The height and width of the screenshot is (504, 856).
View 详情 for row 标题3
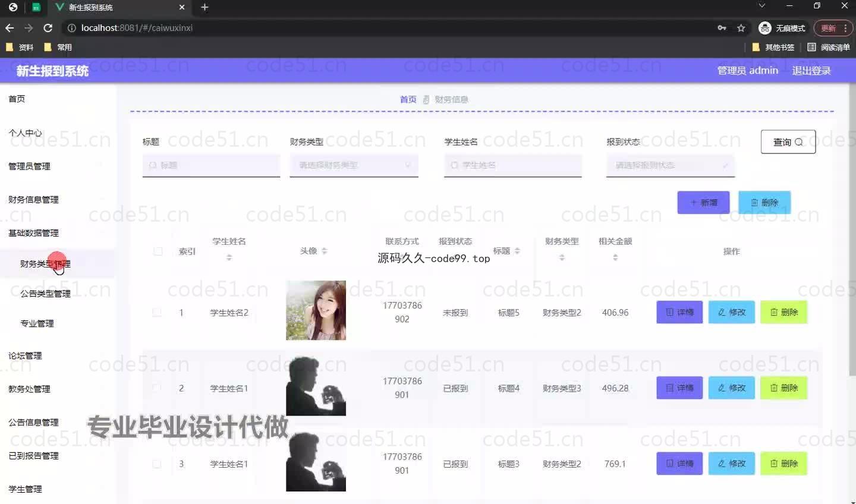point(679,463)
